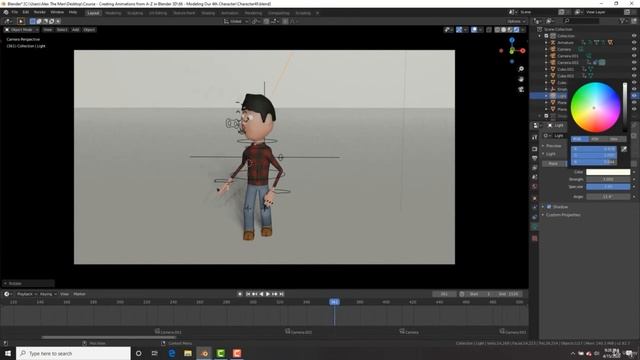The image size is (640, 360).
Task: Open the viewport View menu
Action: pyautogui.click(x=48, y=30)
